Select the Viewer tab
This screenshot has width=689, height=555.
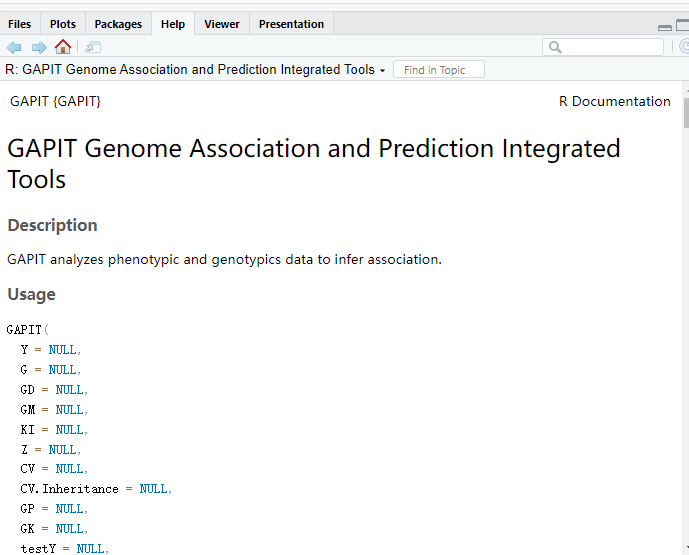[x=221, y=24]
